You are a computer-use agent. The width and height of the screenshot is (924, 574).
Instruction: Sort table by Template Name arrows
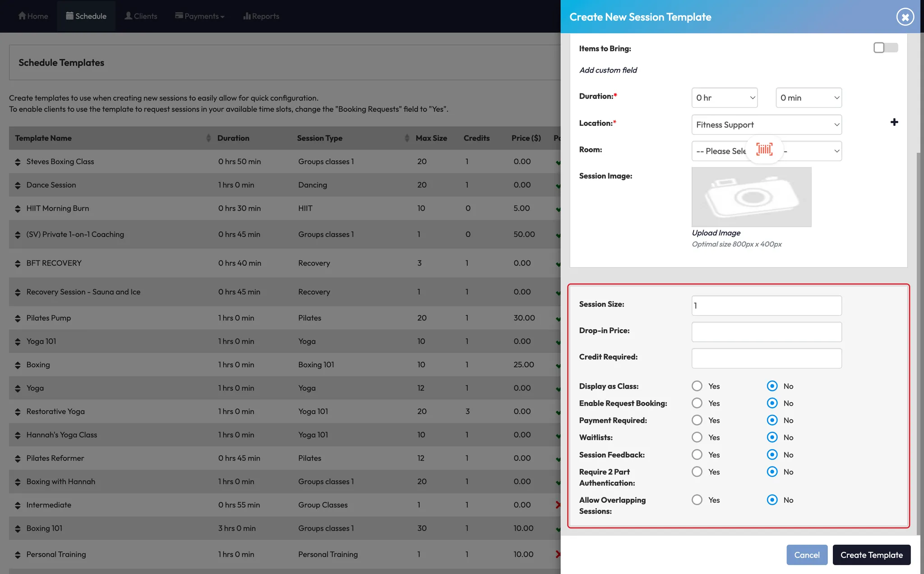coord(208,138)
